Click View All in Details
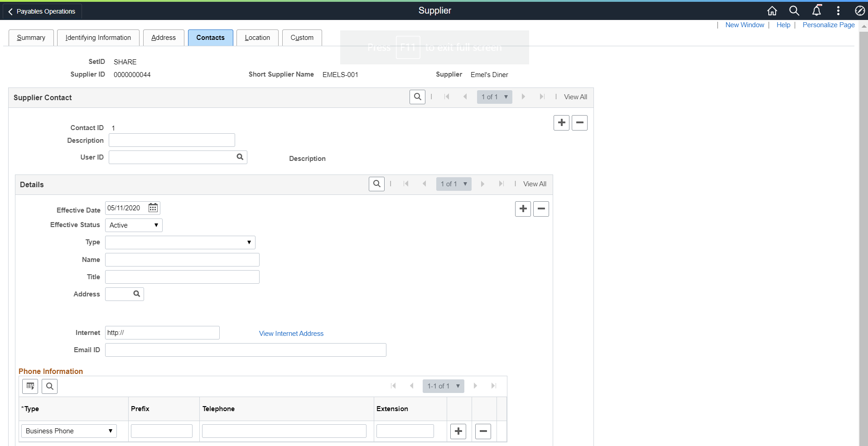 535,184
